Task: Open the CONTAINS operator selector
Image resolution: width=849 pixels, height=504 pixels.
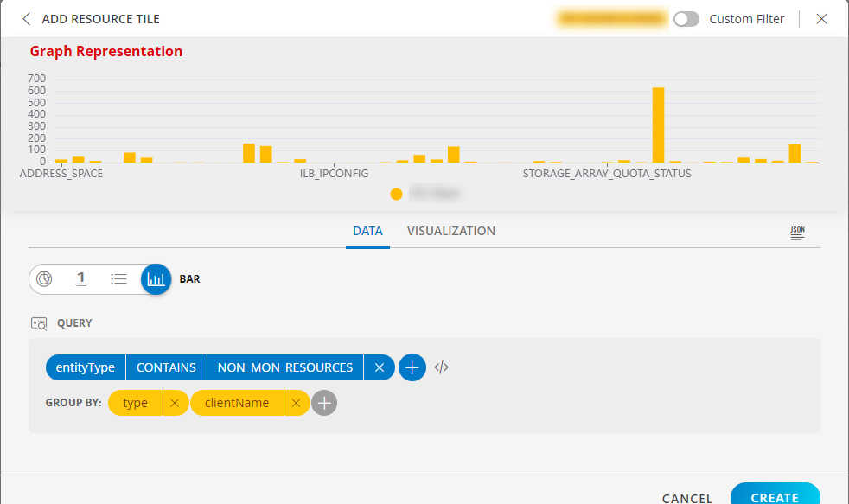Action: pos(166,367)
